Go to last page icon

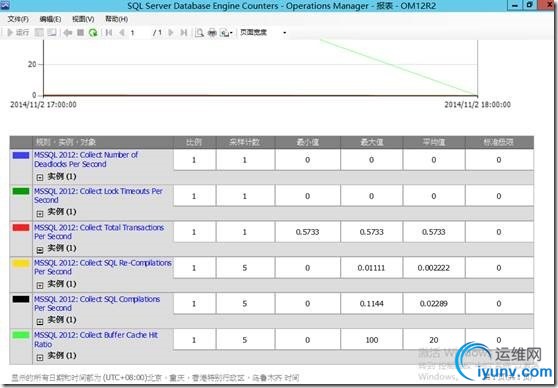184,33
